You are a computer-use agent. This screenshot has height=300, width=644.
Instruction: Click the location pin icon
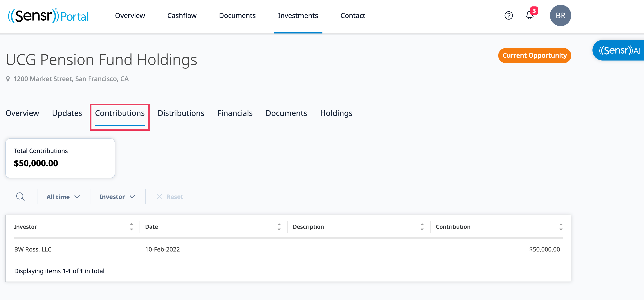(x=8, y=79)
